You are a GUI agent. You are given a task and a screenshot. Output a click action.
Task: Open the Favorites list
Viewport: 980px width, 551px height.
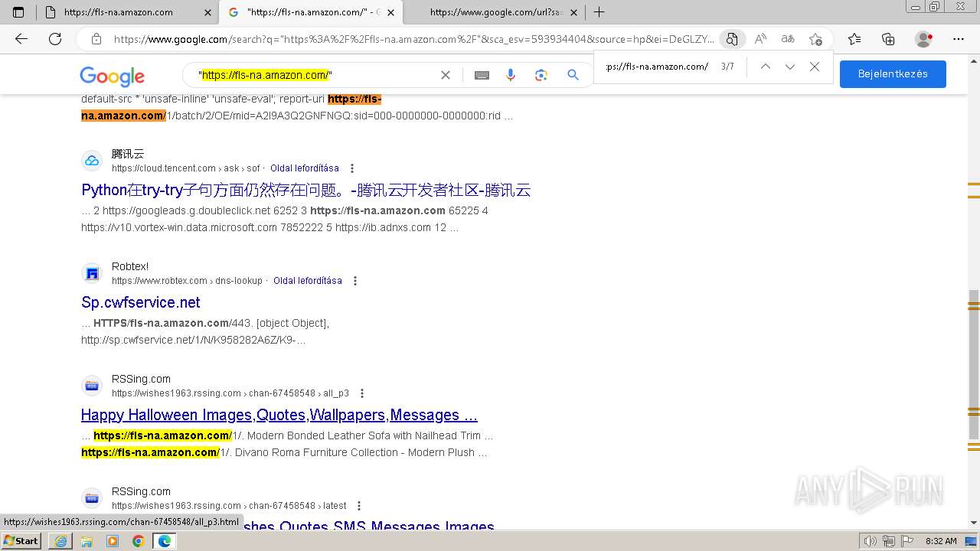tap(854, 39)
